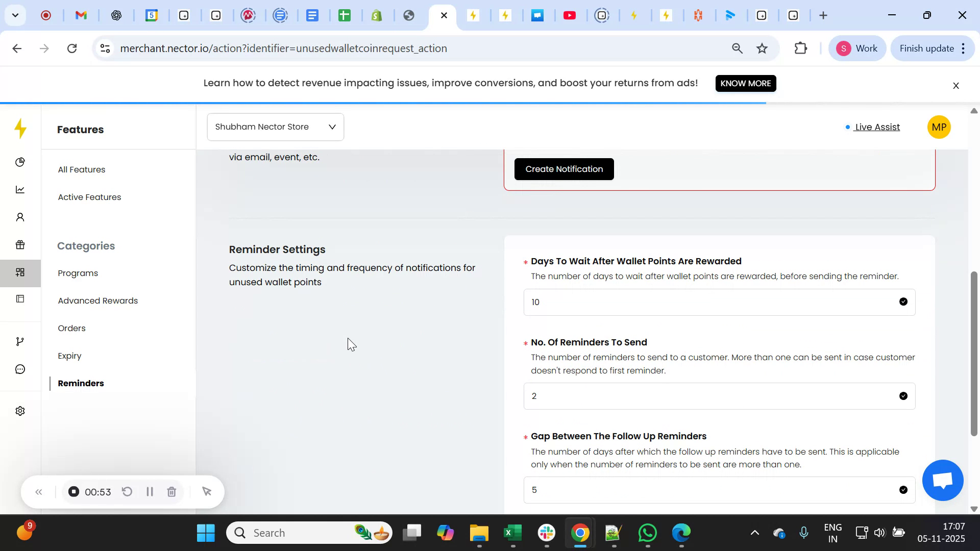Stop the recording at 00:53
980x551 pixels.
tap(73, 492)
